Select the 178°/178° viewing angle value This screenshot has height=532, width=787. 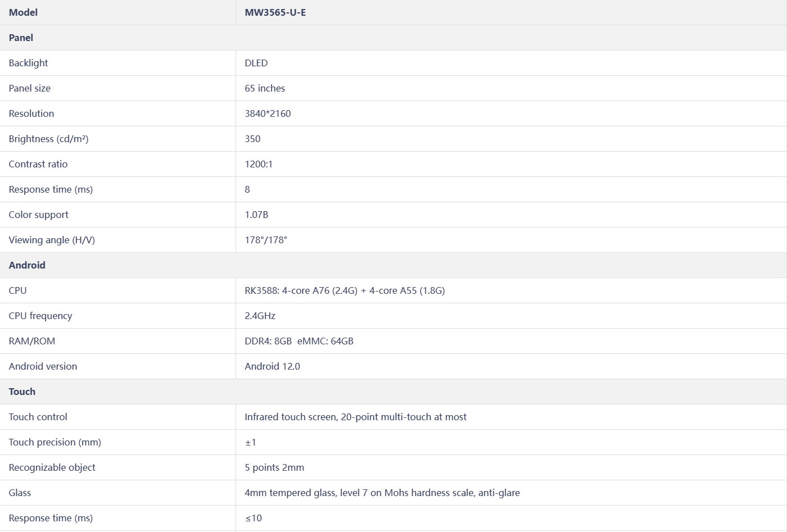tap(266, 240)
